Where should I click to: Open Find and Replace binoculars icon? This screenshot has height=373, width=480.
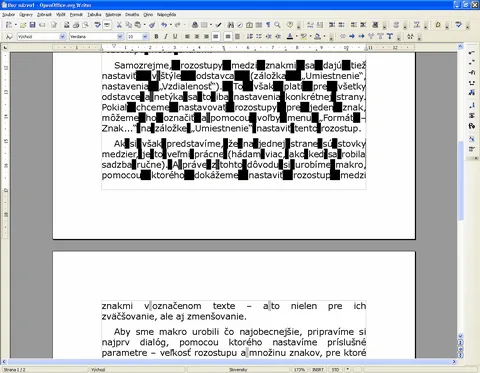[x=230, y=25]
